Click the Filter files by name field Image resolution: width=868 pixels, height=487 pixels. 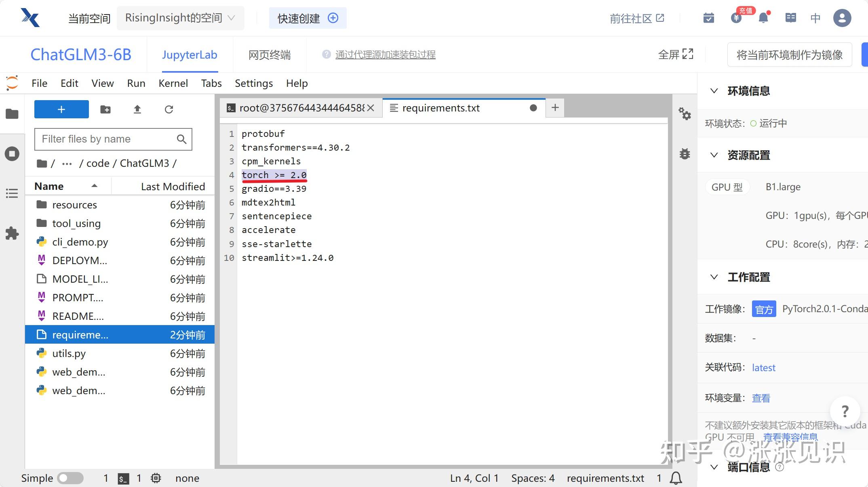113,139
